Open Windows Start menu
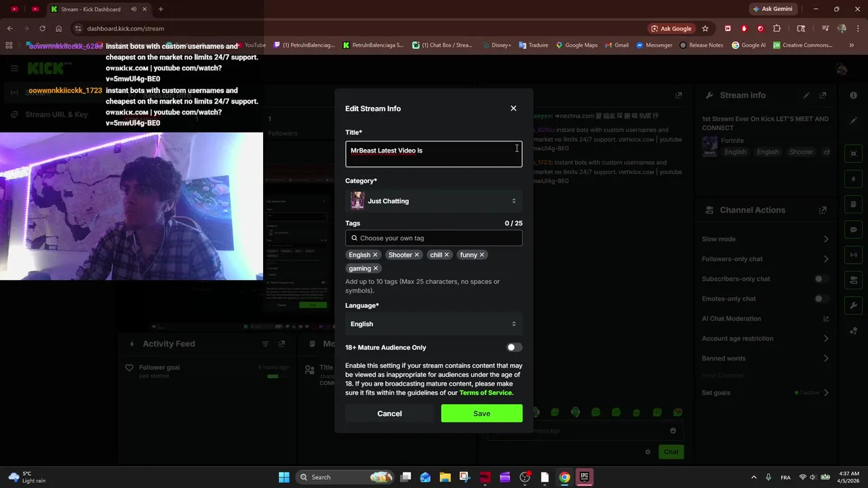The height and width of the screenshot is (488, 868). click(284, 477)
